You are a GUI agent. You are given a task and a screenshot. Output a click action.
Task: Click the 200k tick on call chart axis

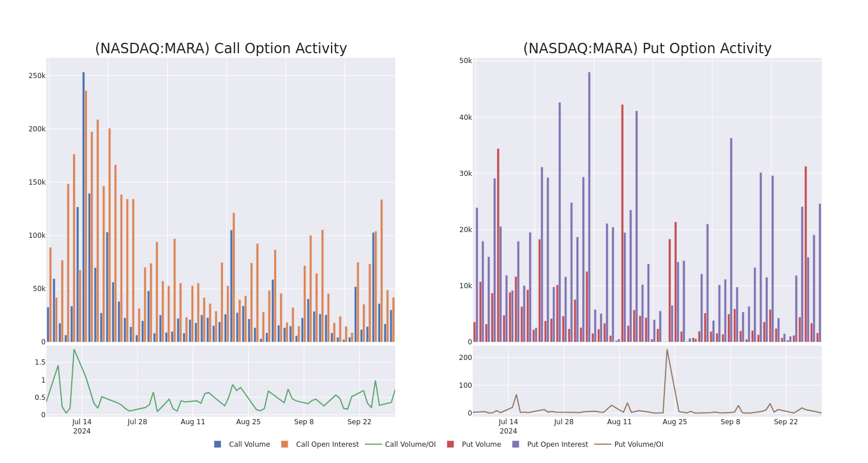click(37, 129)
